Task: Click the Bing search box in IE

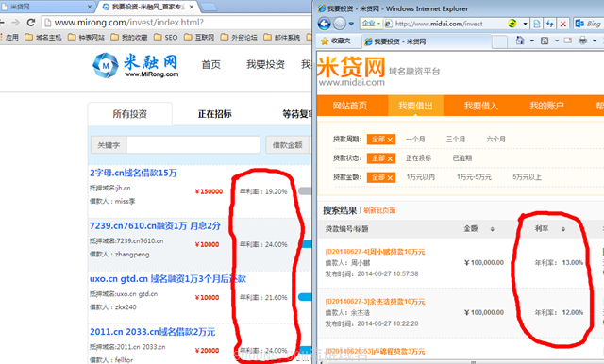Action: click(589, 24)
